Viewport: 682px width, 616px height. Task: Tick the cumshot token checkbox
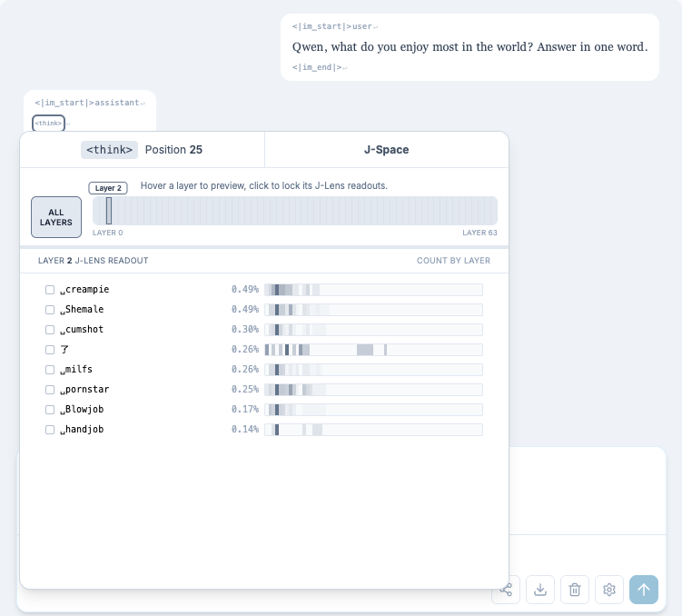click(50, 330)
